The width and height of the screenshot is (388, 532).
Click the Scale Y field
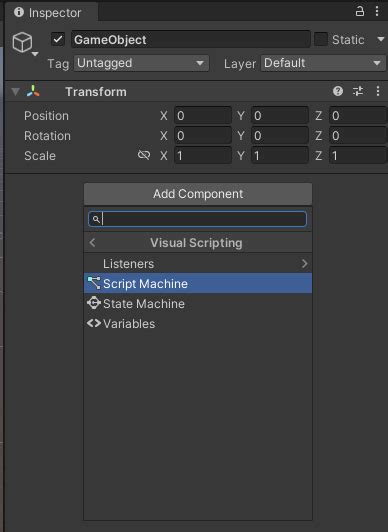[280, 156]
